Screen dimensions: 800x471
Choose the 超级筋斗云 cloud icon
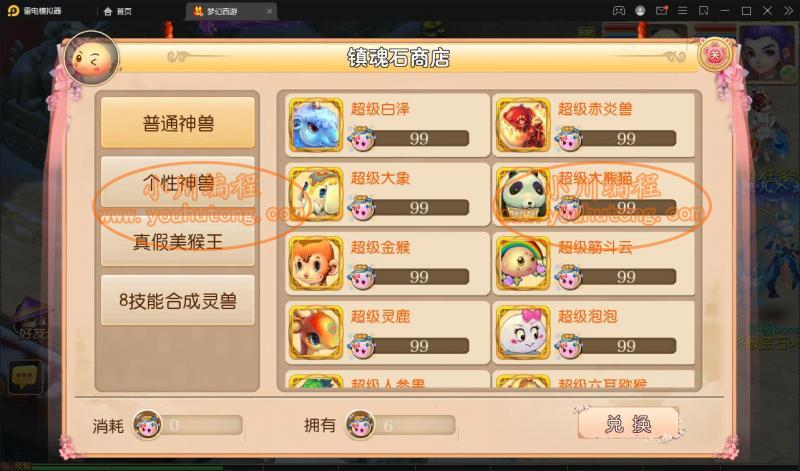[x=523, y=263]
